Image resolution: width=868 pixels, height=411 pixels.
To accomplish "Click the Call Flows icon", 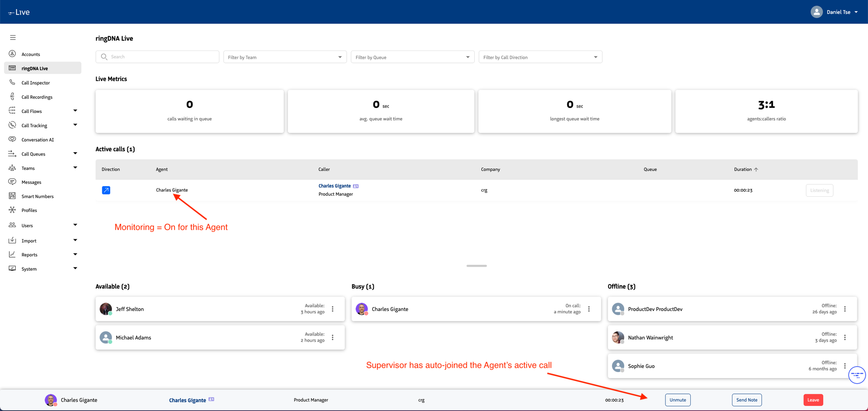I will (12, 111).
